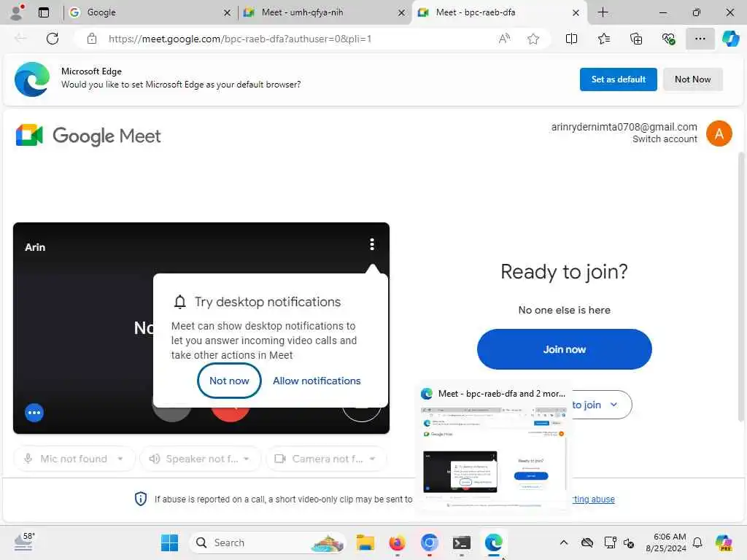Viewport: 747px width, 560px height.
Task: Click Microsoft Edge taskbar icon
Action: coord(494,542)
